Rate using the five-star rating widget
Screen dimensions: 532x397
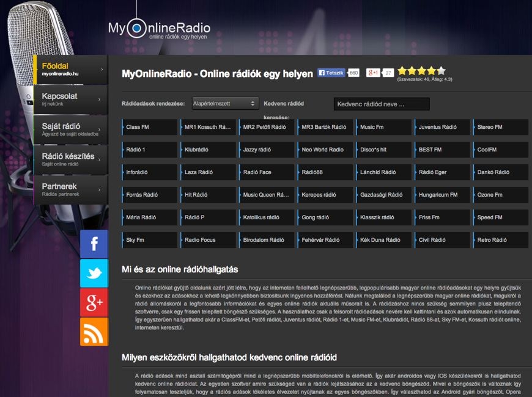[421, 71]
